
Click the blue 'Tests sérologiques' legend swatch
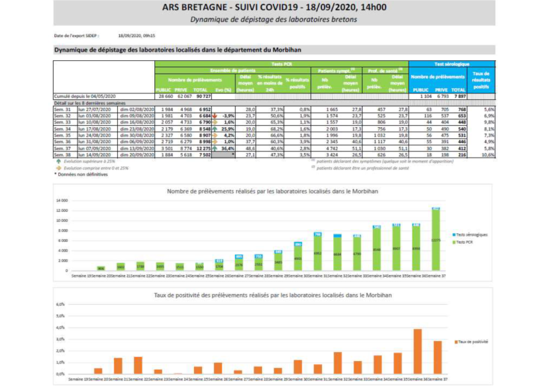(x=454, y=235)
